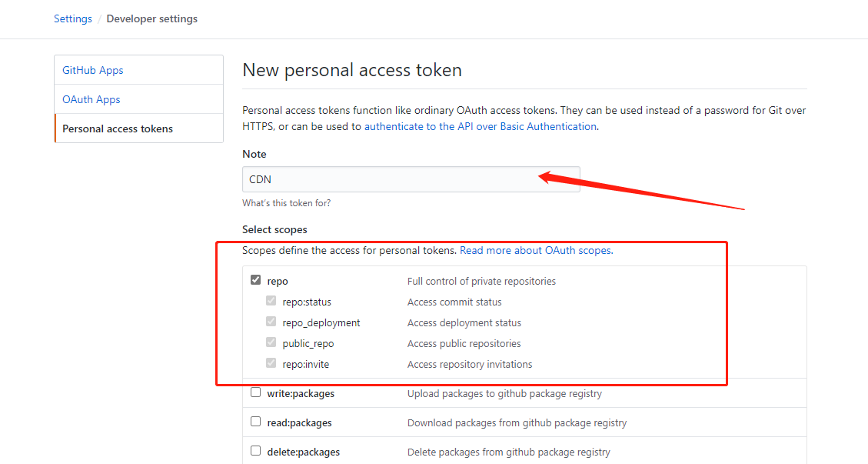The height and width of the screenshot is (464, 868).
Task: Open Read more about OAuth scopes link
Action: [x=537, y=251]
